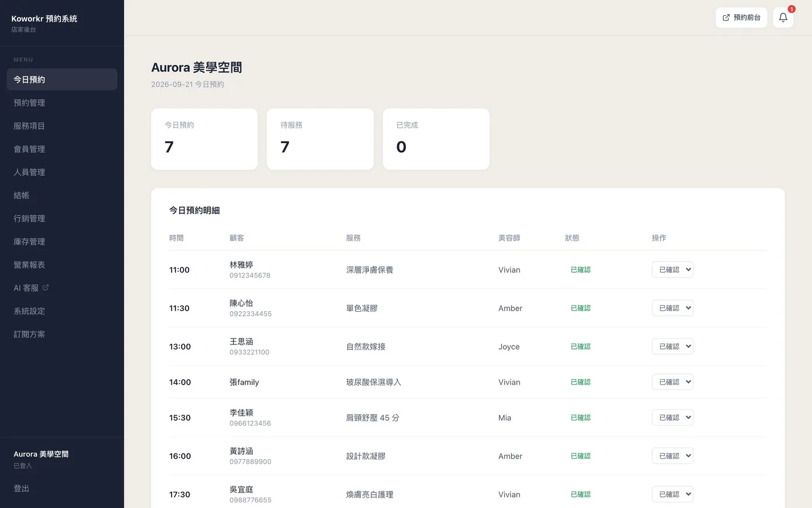The image size is (812, 508).
Task: Click phone number 0922334455
Action: (x=251, y=314)
